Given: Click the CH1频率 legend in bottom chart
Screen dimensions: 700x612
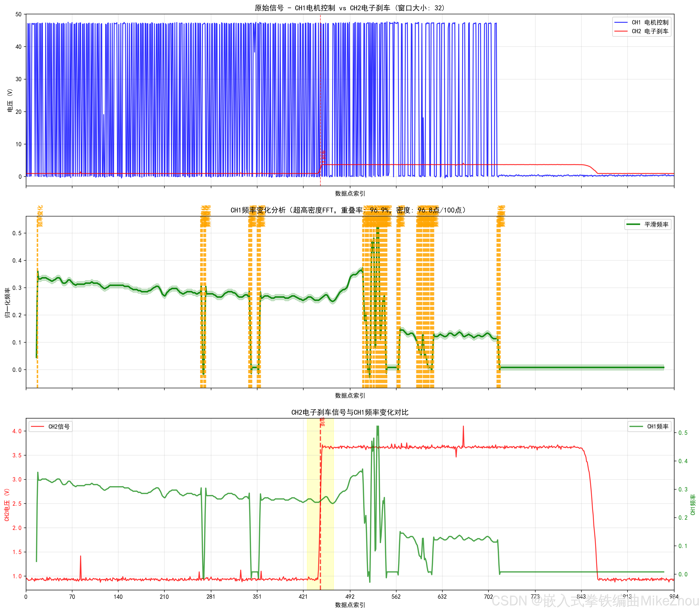Looking at the screenshot, I should 649,427.
